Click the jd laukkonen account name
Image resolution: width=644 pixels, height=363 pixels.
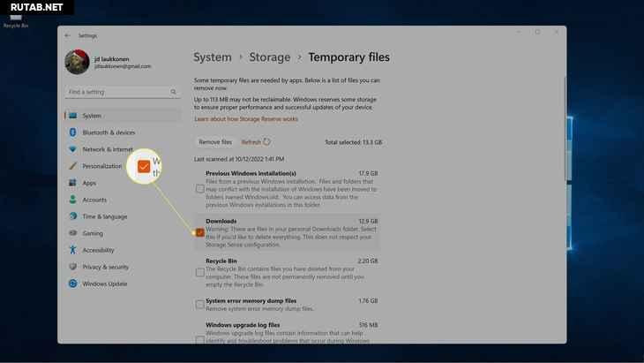tap(112, 59)
